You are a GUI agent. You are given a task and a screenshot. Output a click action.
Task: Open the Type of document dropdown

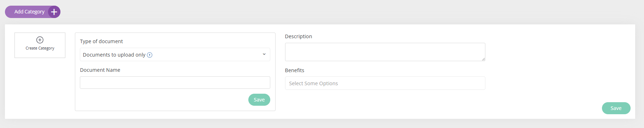[x=175, y=54]
